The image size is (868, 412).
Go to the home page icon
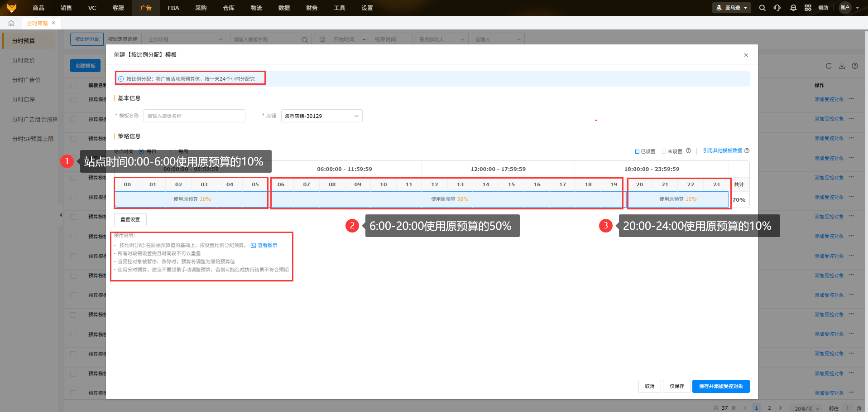click(11, 23)
